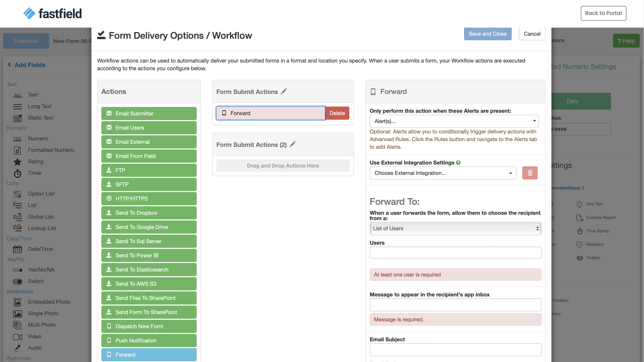Click the trash icon beside external integration
Image resolution: width=644 pixels, height=362 pixels.
point(530,173)
